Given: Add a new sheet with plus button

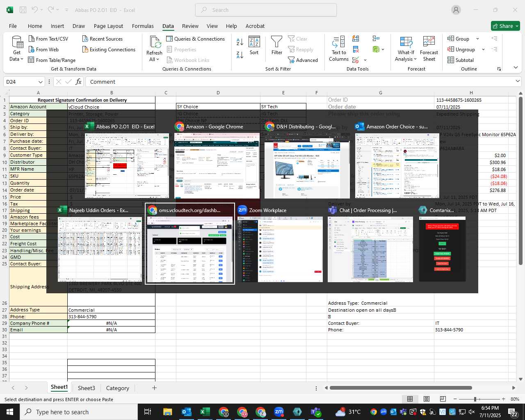Looking at the screenshot, I should click(154, 388).
